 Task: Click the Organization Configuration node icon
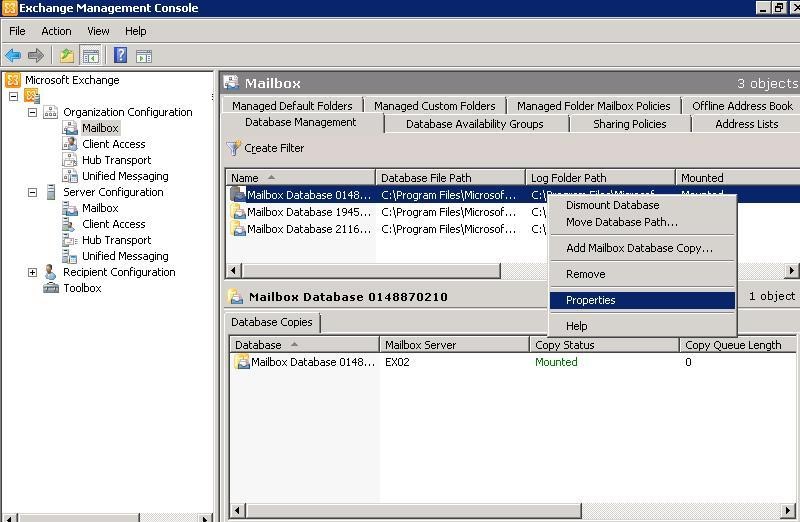click(50, 112)
